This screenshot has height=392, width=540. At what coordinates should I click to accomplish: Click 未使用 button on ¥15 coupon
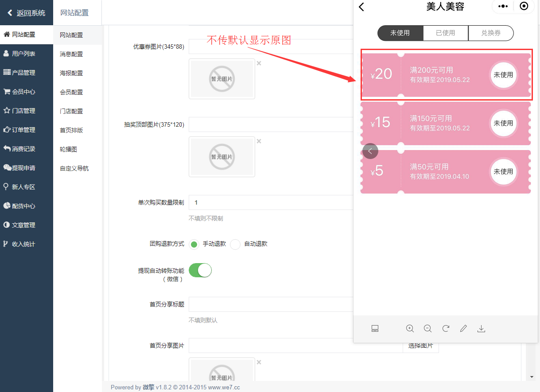click(x=503, y=123)
